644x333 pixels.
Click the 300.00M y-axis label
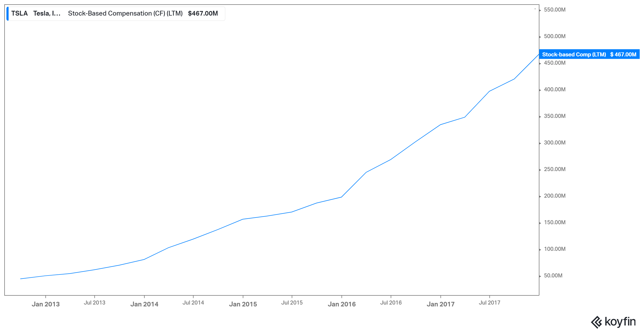(x=554, y=143)
